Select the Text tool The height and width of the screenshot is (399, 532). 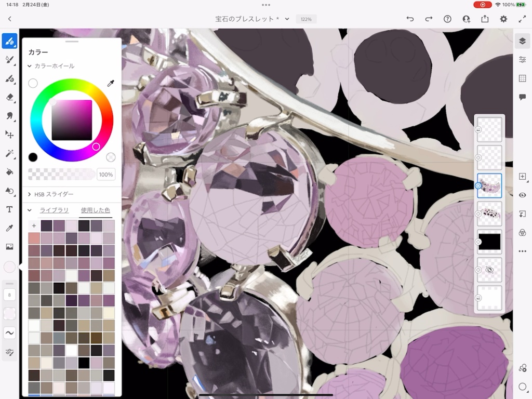point(9,209)
